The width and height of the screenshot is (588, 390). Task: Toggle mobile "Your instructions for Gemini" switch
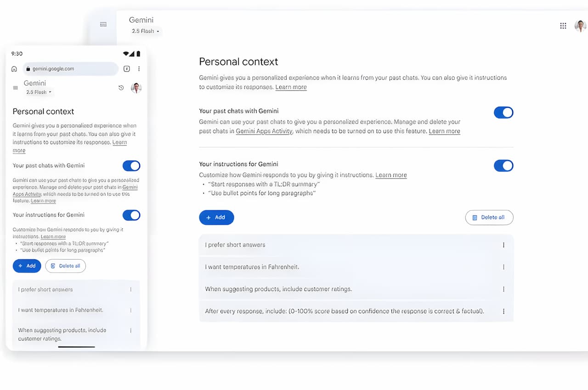[131, 215]
